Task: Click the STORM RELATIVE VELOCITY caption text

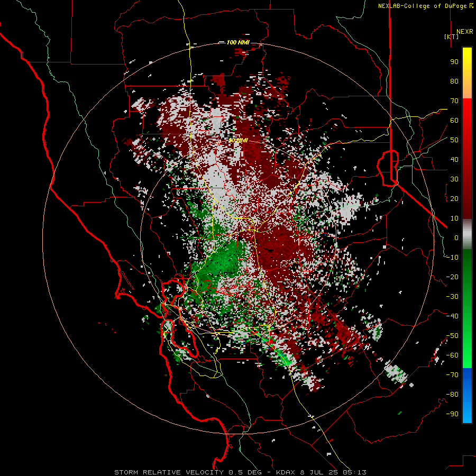Action: click(169, 472)
